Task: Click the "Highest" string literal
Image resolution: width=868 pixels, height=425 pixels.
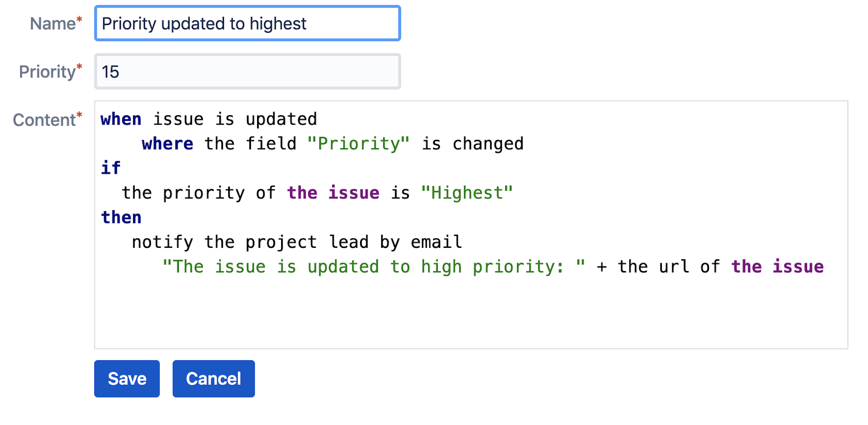Action: point(467,193)
